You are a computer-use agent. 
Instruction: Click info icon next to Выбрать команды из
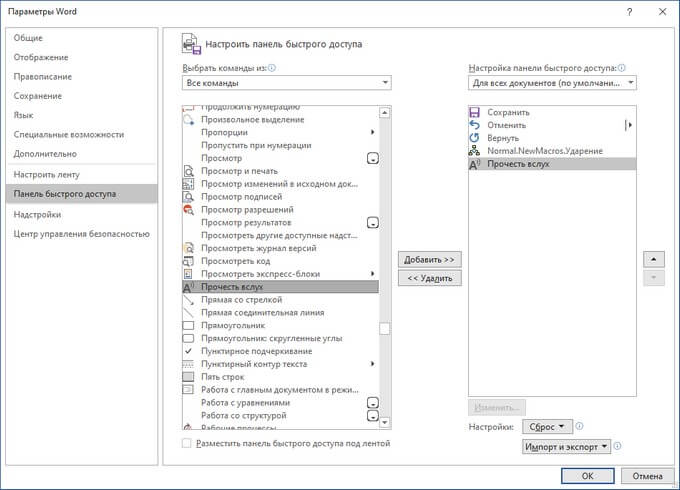(272, 68)
